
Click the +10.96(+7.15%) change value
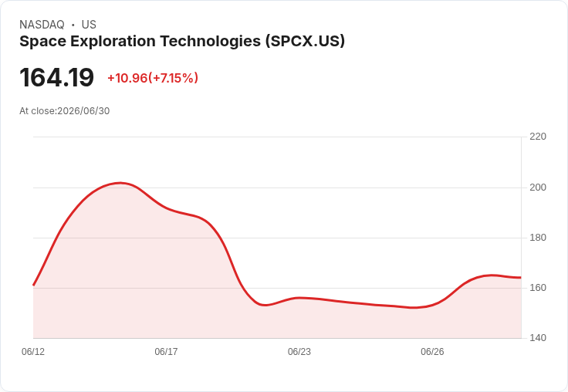pyautogui.click(x=153, y=78)
